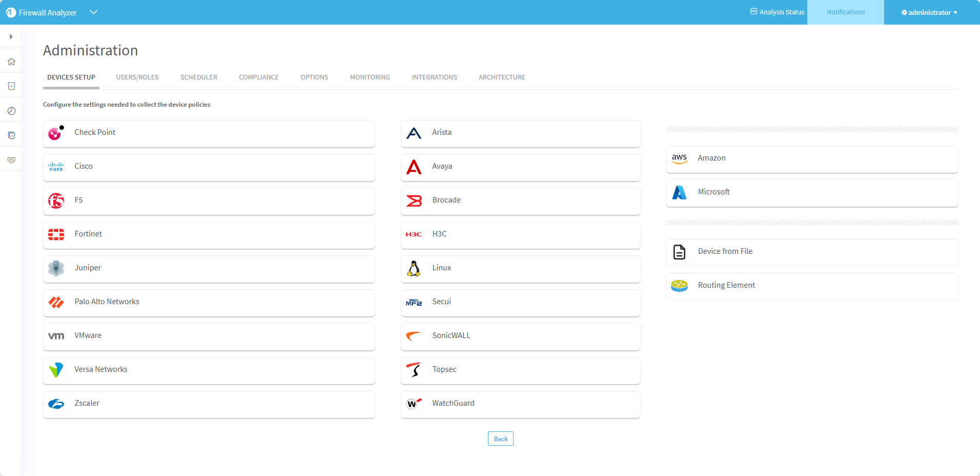Open the COMPLIANCE tab
The height and width of the screenshot is (476, 980).
pyautogui.click(x=259, y=77)
